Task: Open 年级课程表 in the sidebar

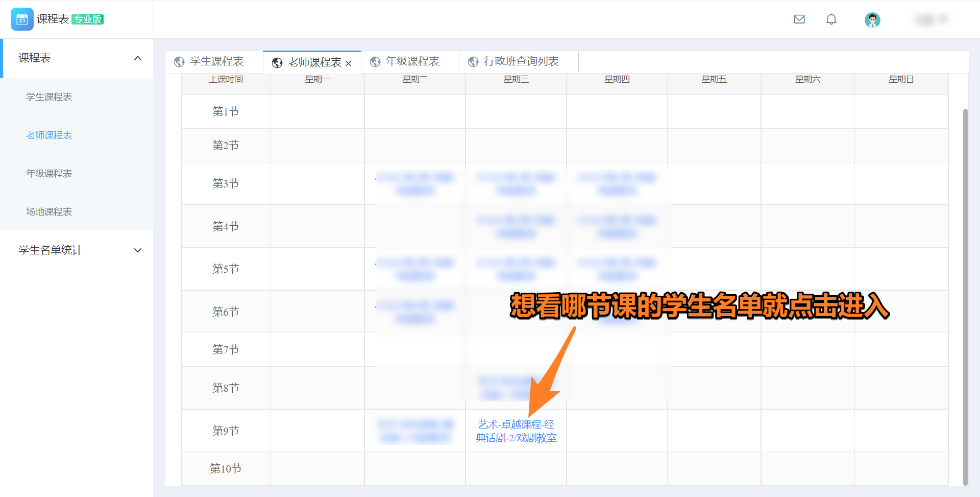Action: [x=49, y=174]
